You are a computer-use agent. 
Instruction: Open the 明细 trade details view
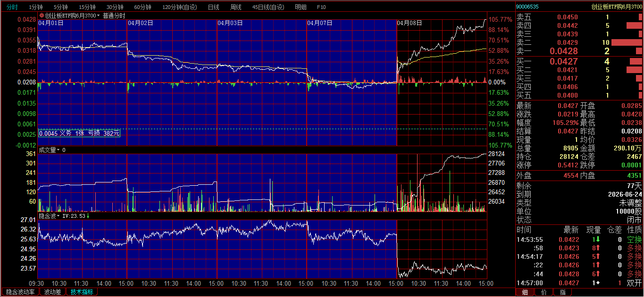(x=300, y=7)
